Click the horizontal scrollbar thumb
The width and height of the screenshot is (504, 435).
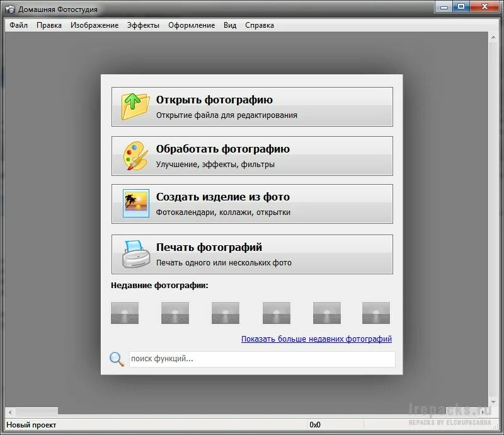click(x=37, y=412)
